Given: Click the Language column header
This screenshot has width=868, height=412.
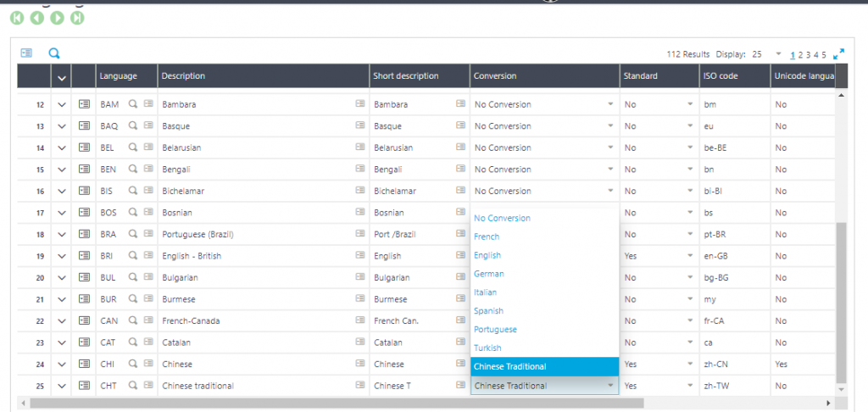Looking at the screenshot, I should 127,75.
